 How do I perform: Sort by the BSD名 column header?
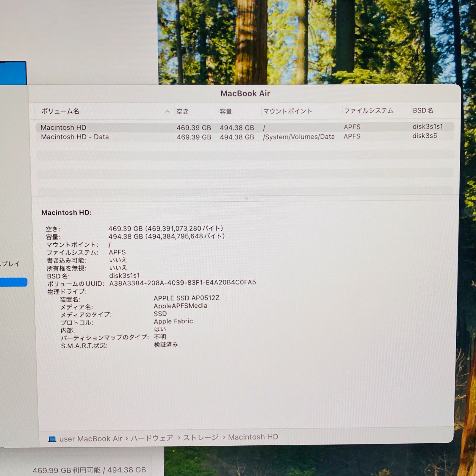click(x=423, y=110)
